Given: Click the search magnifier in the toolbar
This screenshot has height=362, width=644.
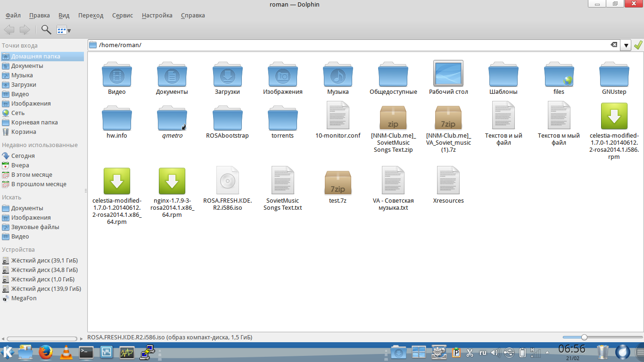Looking at the screenshot, I should coord(46,30).
